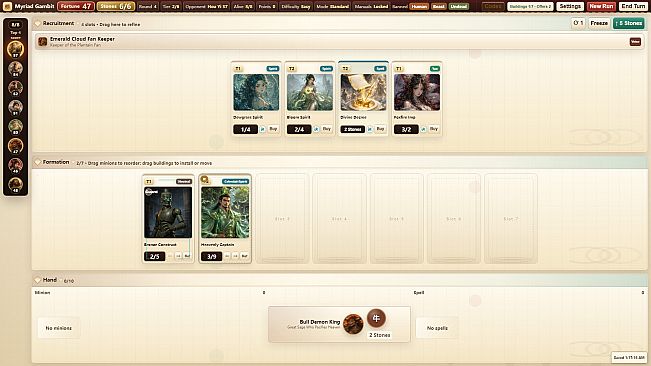Click the refresh shop button

[x=578, y=23]
